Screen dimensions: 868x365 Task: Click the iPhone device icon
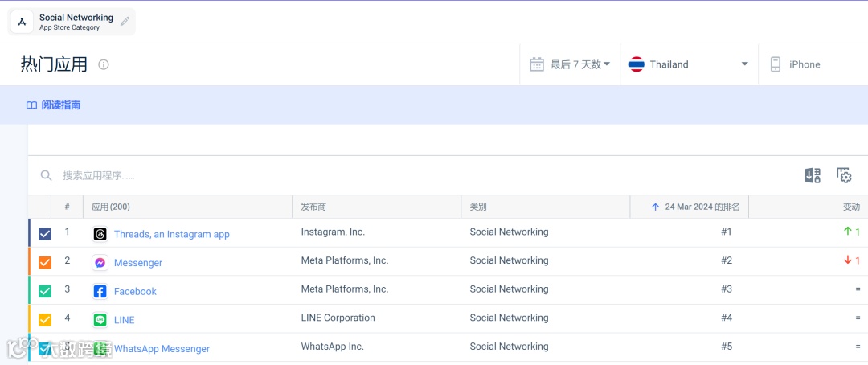pyautogui.click(x=776, y=64)
